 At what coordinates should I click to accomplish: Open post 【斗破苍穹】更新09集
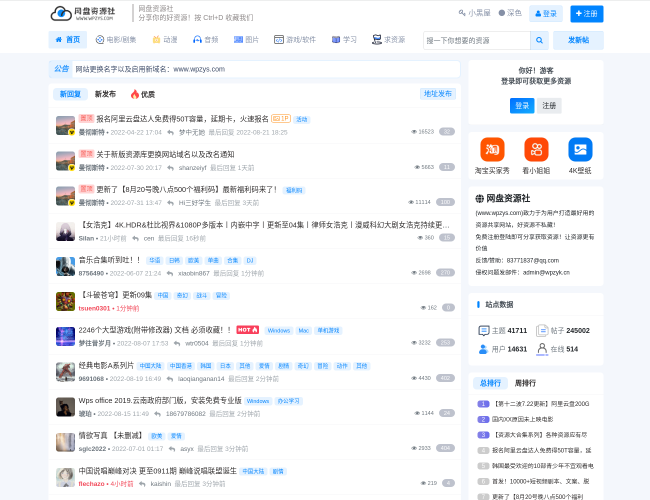click(116, 295)
